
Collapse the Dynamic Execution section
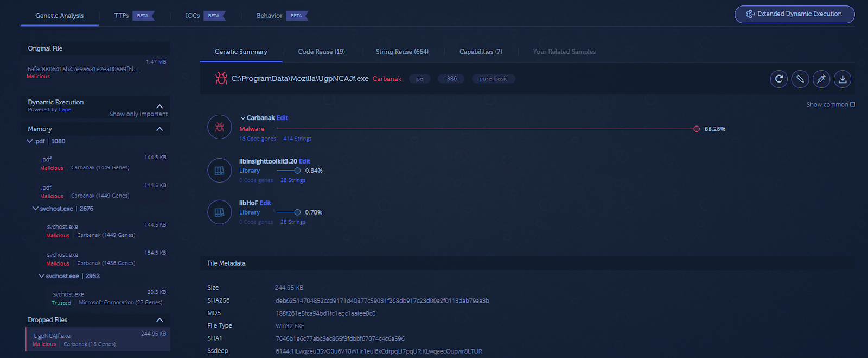pos(159,106)
